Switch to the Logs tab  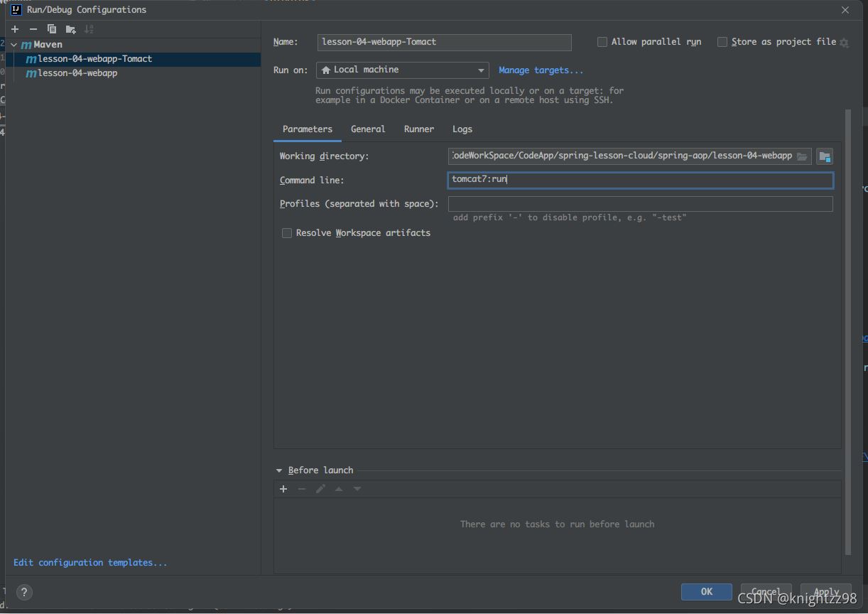(x=462, y=129)
